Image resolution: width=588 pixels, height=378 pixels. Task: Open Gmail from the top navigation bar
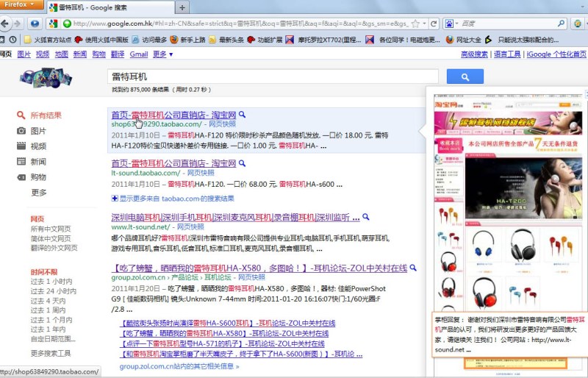[138, 54]
